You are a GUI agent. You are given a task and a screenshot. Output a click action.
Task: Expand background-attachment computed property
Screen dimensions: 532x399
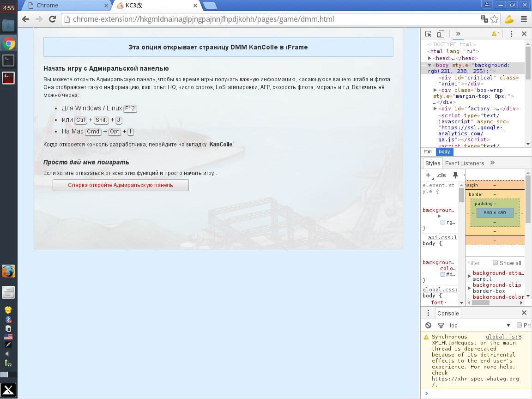(469, 276)
